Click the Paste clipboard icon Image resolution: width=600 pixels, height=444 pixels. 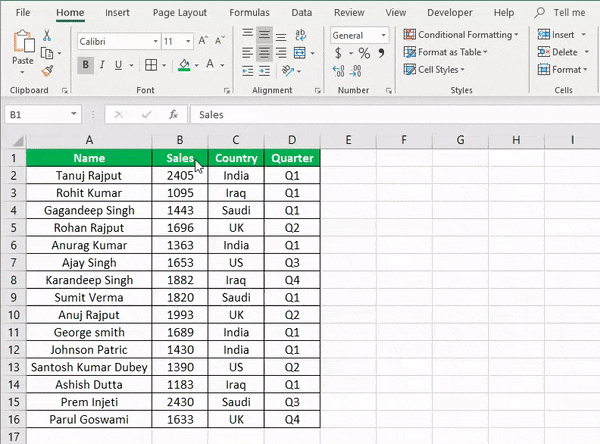[x=23, y=42]
